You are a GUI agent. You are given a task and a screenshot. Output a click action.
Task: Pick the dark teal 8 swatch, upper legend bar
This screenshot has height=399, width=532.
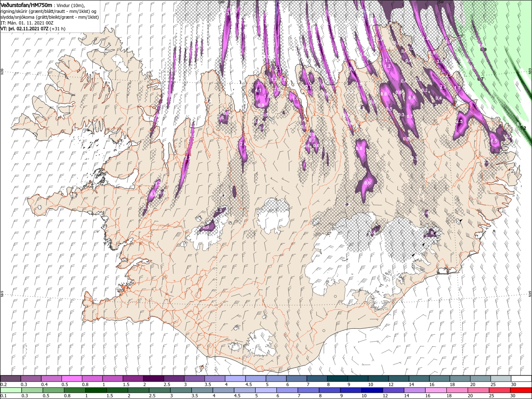(x=337, y=379)
